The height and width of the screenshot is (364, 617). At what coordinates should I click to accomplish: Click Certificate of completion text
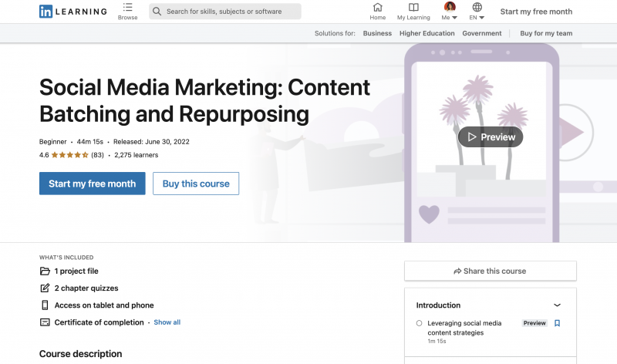[99, 322]
